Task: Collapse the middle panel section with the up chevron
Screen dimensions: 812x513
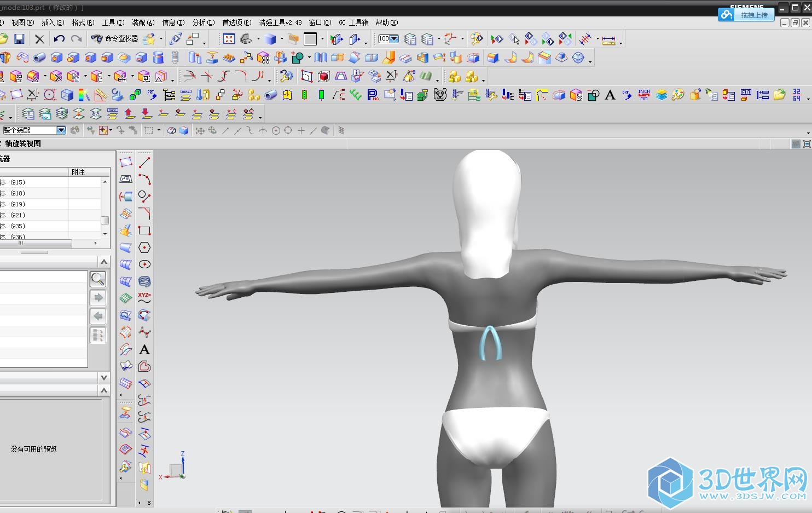Action: point(104,262)
